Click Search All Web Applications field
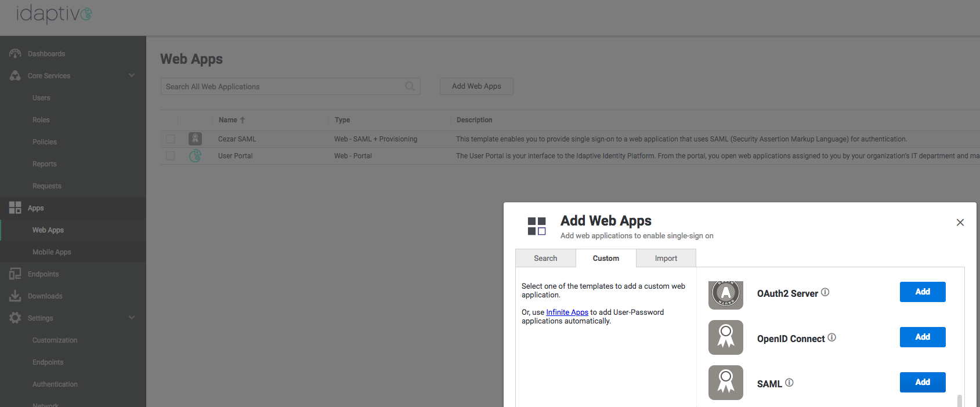This screenshot has height=407, width=980. [290, 86]
